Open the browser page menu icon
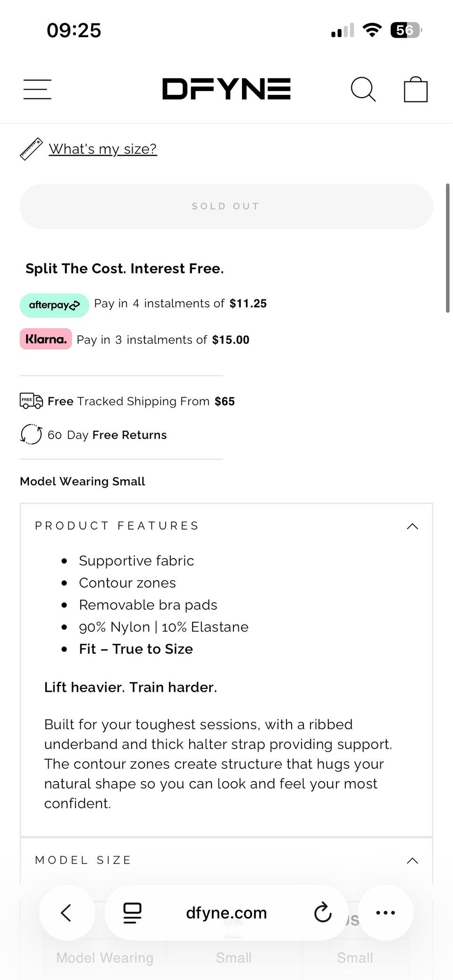Screen dimensions: 453x980 coord(132,913)
